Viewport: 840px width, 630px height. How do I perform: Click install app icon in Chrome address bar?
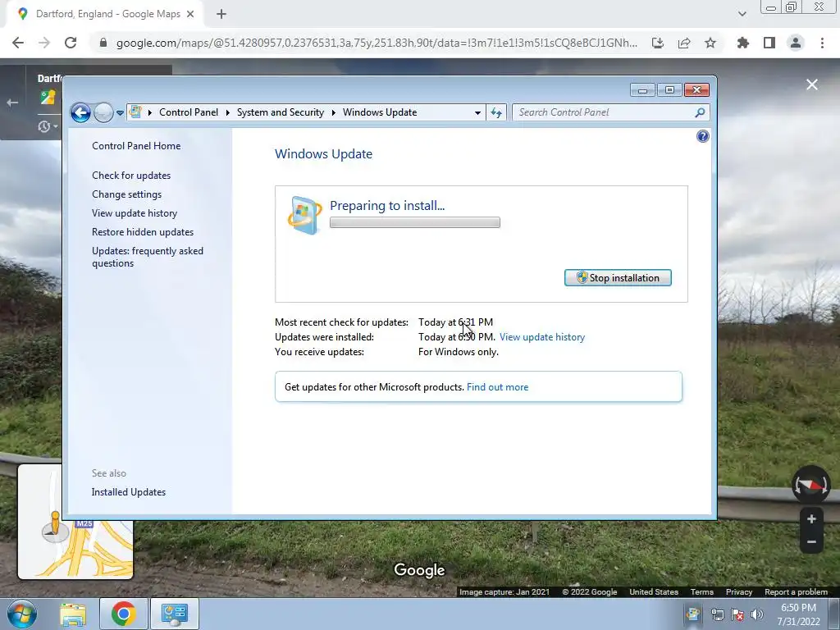pyautogui.click(x=658, y=43)
